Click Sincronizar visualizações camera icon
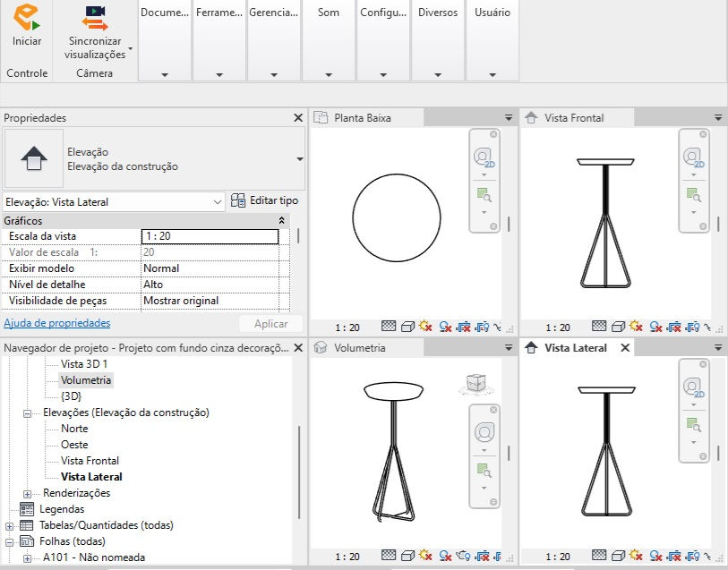Screen dimensions: 728x570 (x=95, y=18)
